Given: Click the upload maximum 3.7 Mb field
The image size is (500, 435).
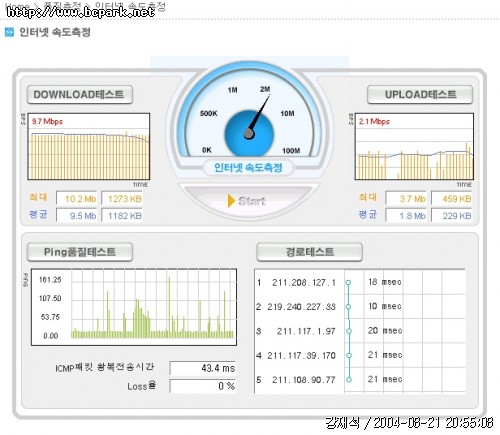Looking at the screenshot, I should (406, 199).
